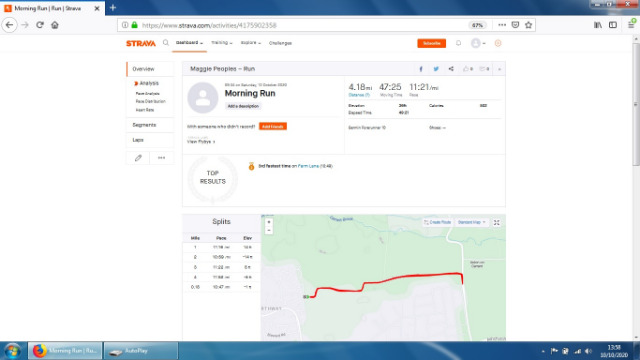Expand the profile avatar menu
This screenshot has height=360, width=640.
click(478, 43)
